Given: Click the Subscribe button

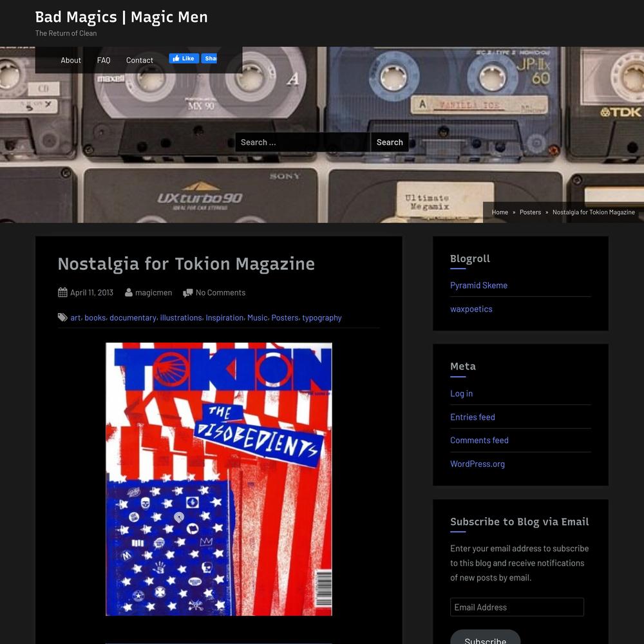Looking at the screenshot, I should [486, 638].
